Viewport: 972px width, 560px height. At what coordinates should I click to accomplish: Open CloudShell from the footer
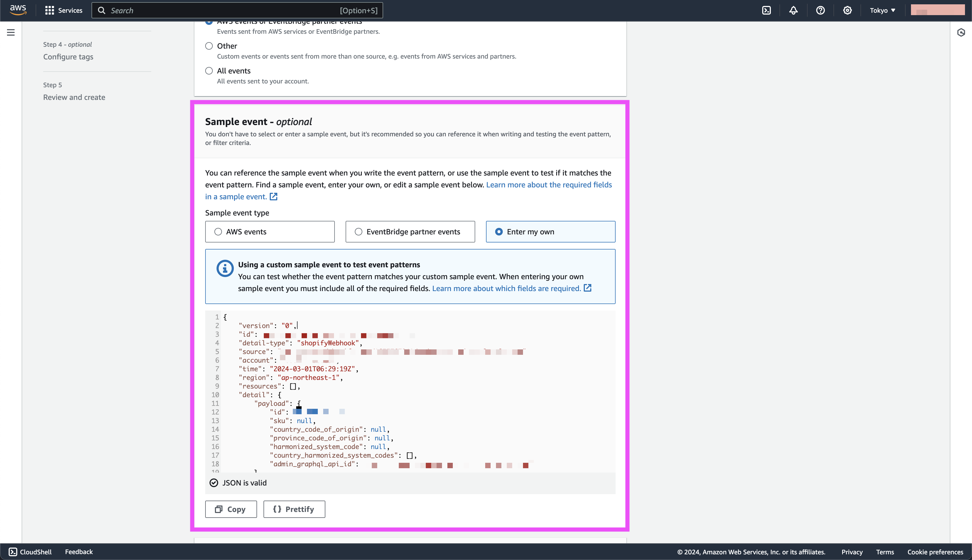[30, 552]
